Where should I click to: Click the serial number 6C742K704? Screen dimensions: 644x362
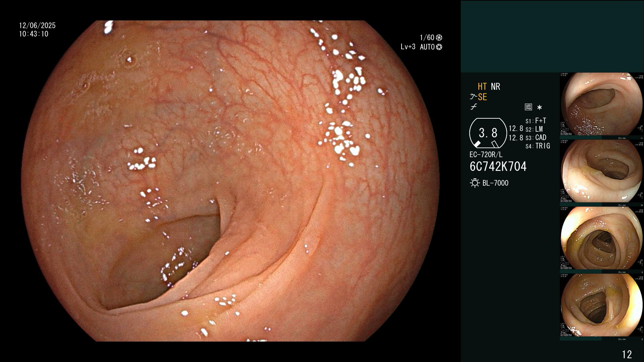498,167
